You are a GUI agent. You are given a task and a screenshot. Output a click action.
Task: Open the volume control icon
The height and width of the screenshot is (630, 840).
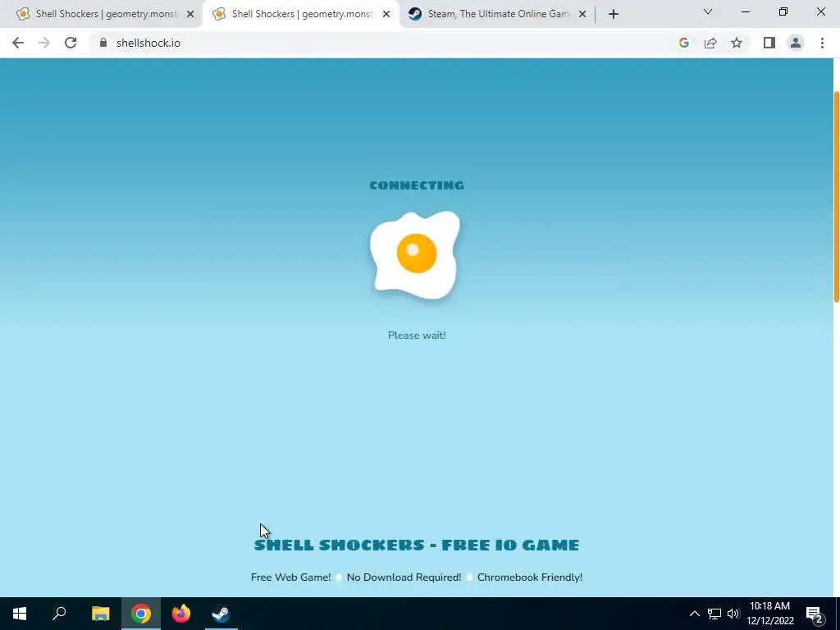click(x=733, y=614)
